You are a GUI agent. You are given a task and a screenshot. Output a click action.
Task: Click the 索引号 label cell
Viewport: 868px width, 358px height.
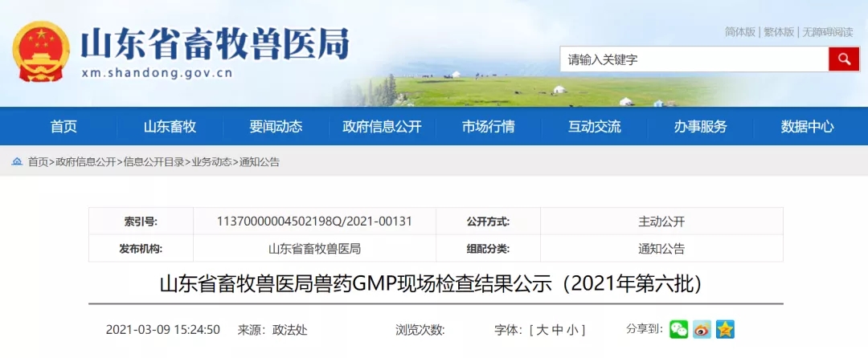pos(141,222)
